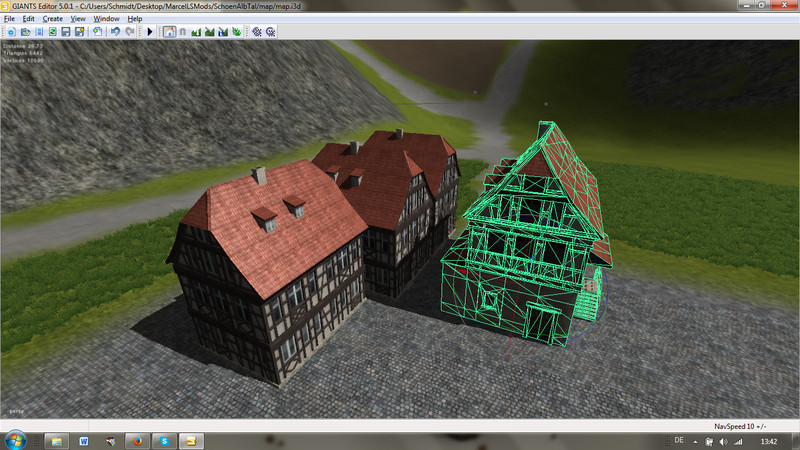Click the Import file toolbar icon
800x450 pixels.
[39, 32]
